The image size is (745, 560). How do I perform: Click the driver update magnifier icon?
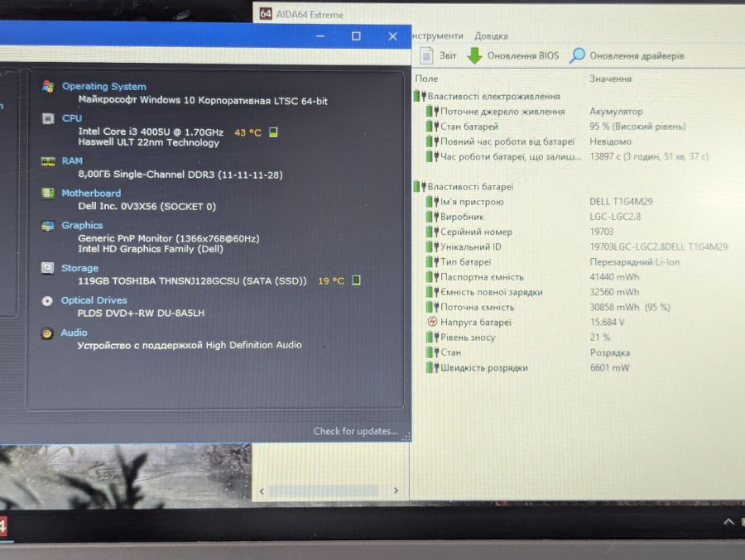[577, 55]
